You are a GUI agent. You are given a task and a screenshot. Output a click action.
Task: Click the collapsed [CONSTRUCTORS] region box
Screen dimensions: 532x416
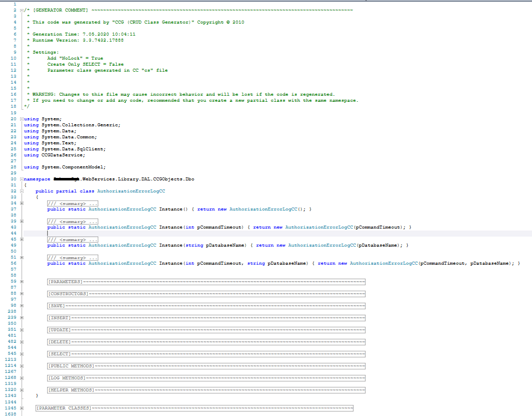coord(206,294)
